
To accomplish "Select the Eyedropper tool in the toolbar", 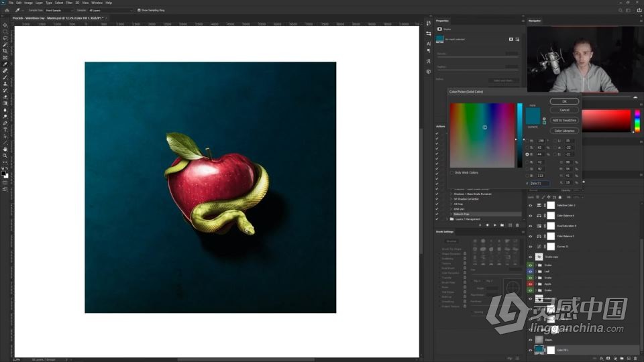I will (5, 64).
